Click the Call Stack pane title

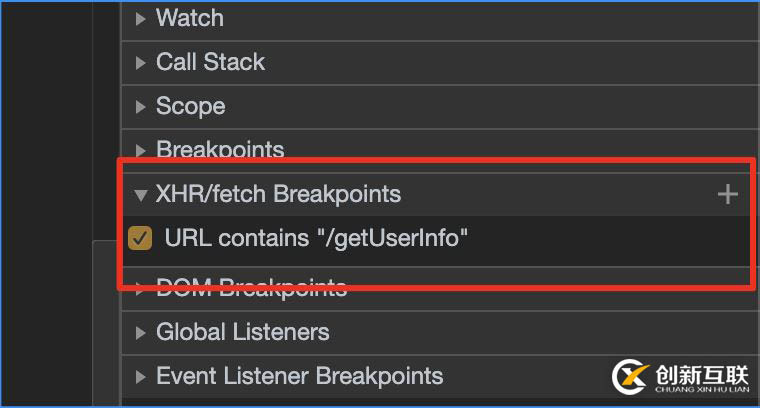tap(211, 62)
